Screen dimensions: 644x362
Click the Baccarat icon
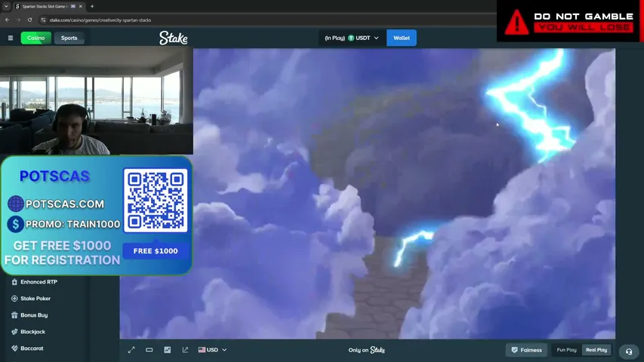14,348
